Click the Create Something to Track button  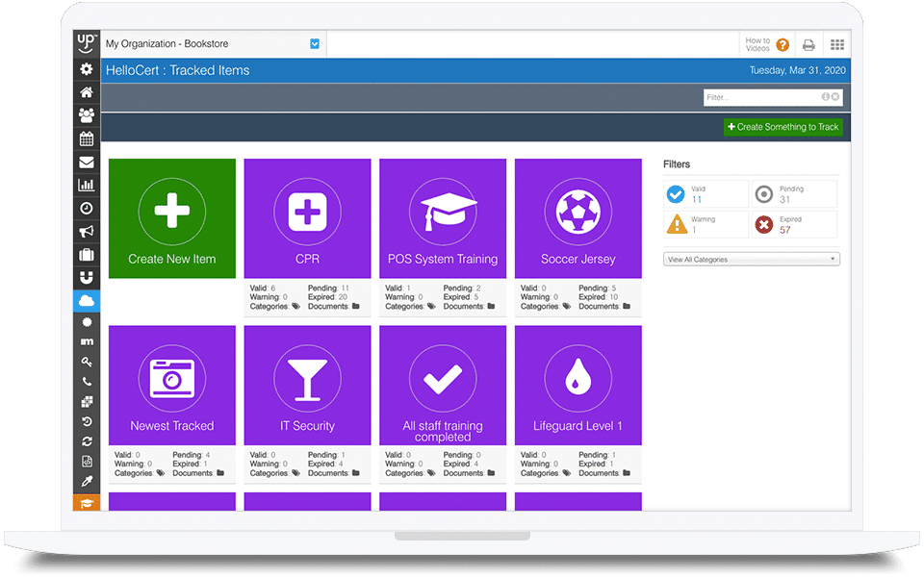783,127
